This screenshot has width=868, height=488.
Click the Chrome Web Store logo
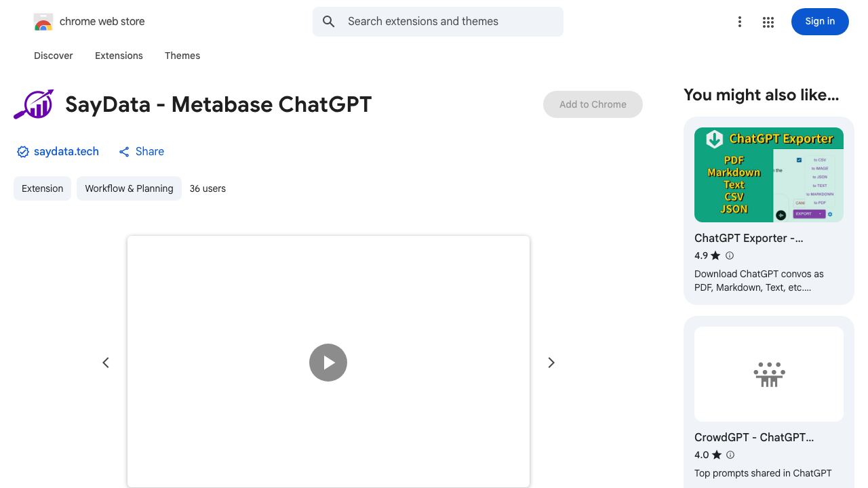[43, 22]
